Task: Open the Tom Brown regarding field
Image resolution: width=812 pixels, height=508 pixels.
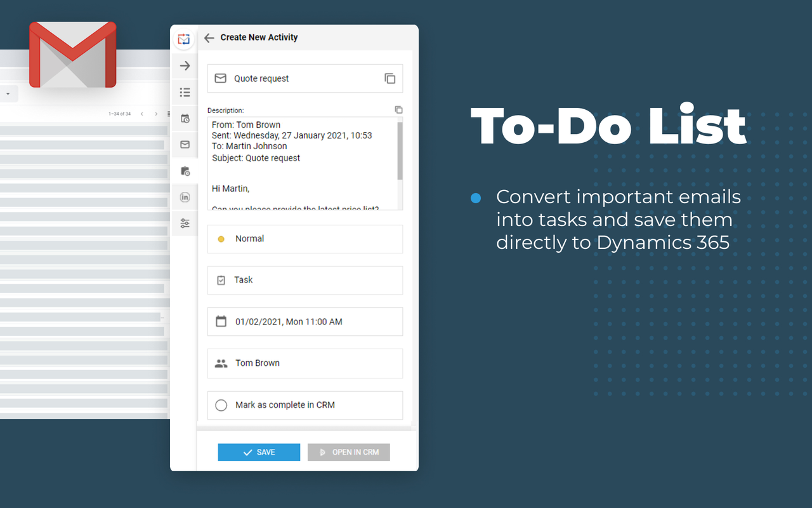Action: click(305, 363)
